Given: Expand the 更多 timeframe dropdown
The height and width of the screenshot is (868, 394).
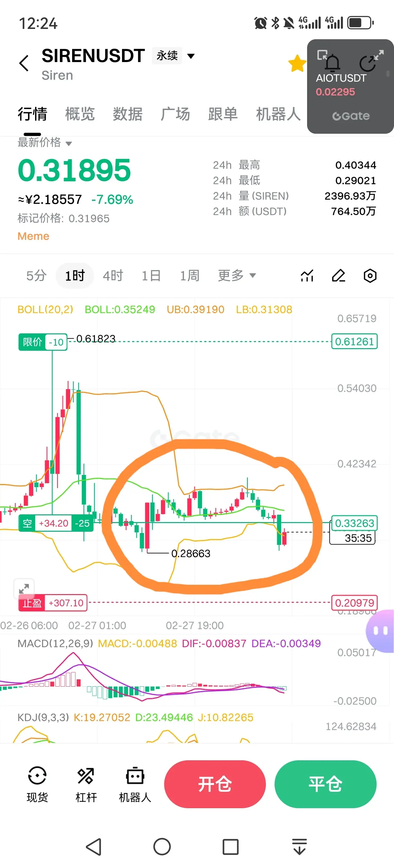Looking at the screenshot, I should pos(237,276).
